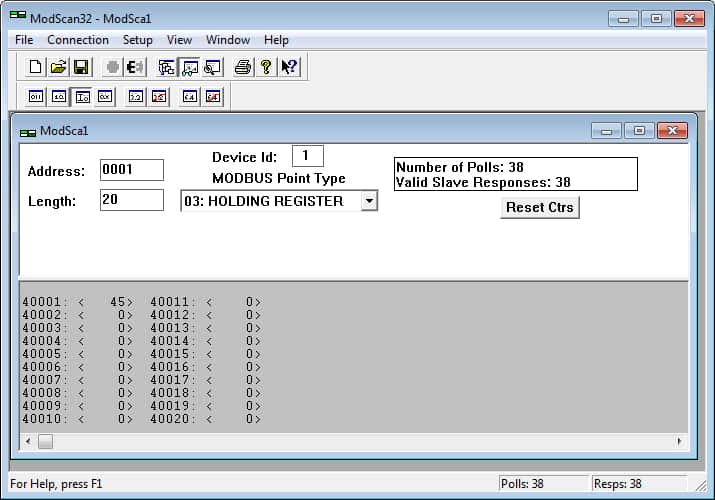The image size is (715, 500).
Task: Select double float format icon (E.4)
Action: (x=190, y=97)
